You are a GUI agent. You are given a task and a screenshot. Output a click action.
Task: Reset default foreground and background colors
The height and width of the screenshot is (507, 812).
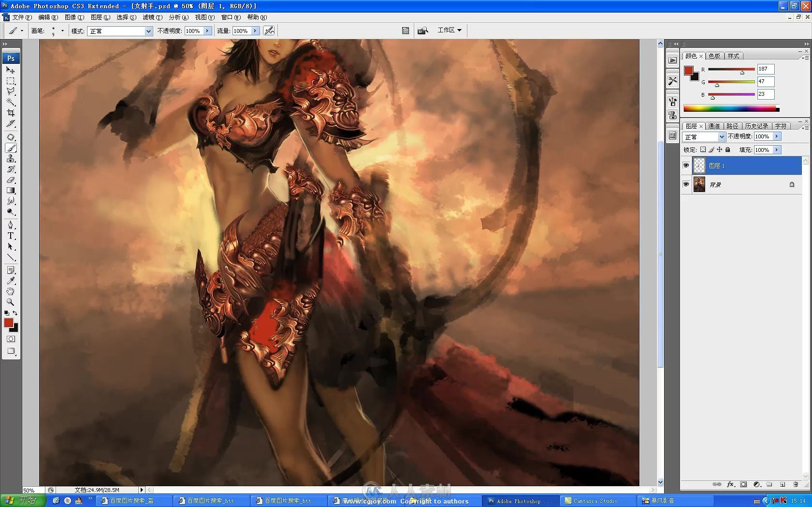pyautogui.click(x=6, y=313)
